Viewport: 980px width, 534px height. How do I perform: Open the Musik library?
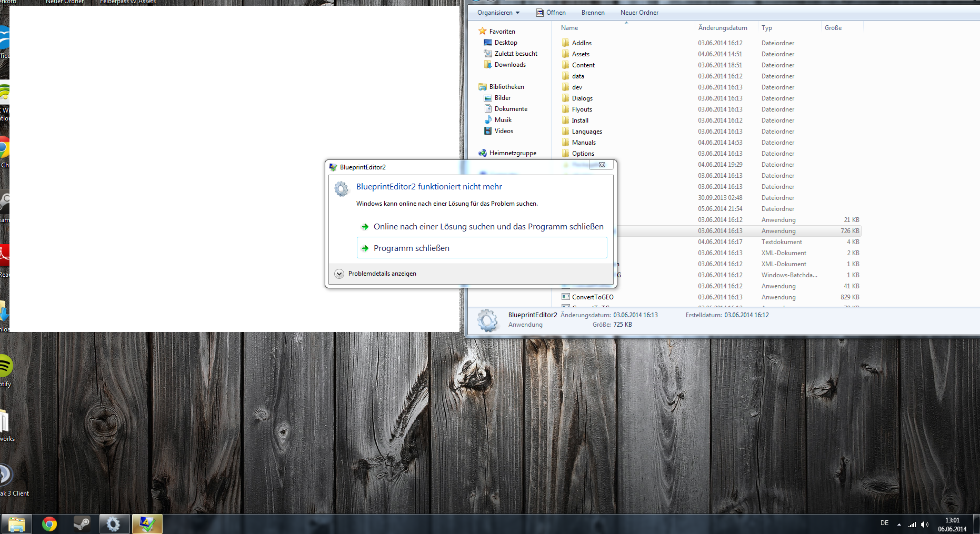498,120
